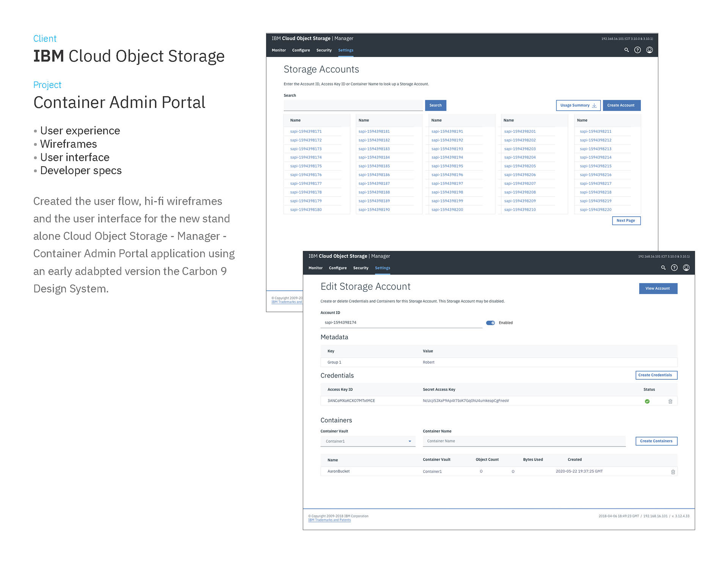Click the 'Secret Access Key' column header
This screenshot has height=563, width=728.
click(x=439, y=390)
